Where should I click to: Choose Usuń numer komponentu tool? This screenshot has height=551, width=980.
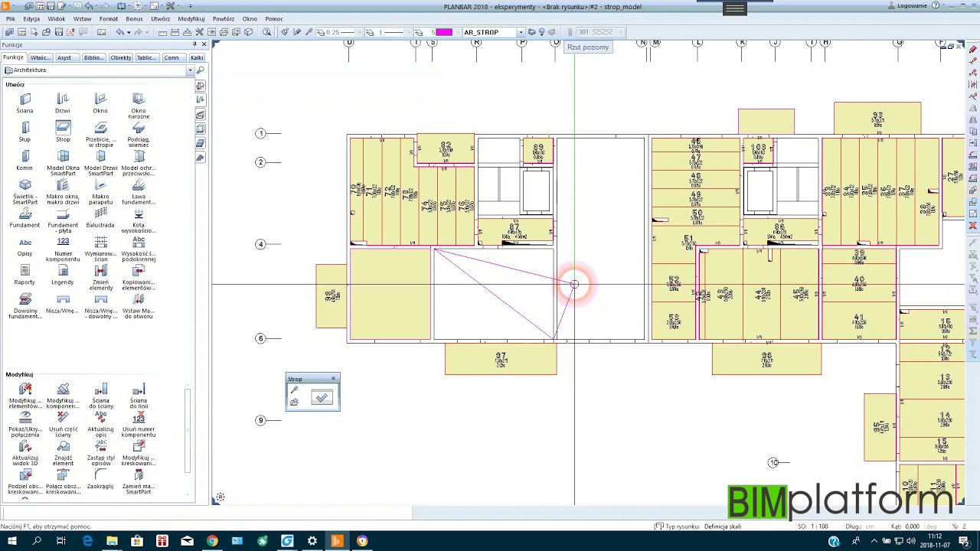139,425
